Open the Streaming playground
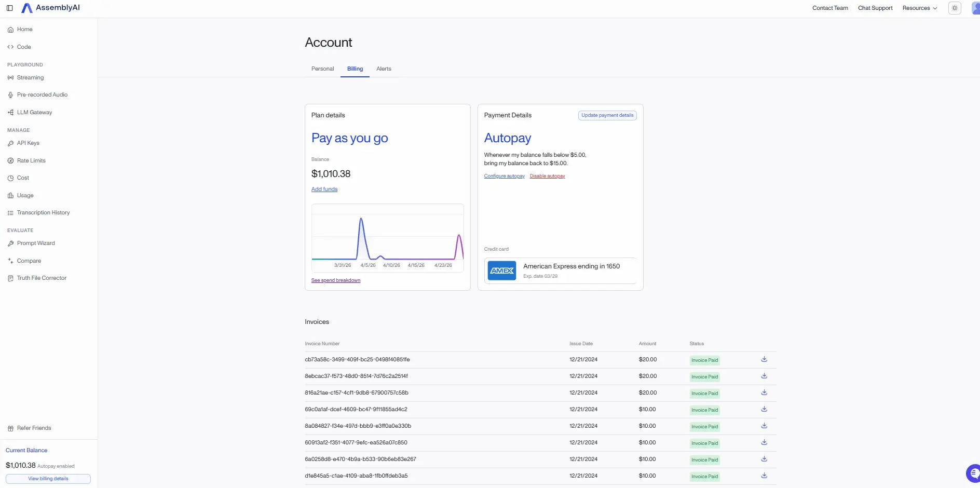Viewport: 980px width, 488px height. (x=30, y=78)
